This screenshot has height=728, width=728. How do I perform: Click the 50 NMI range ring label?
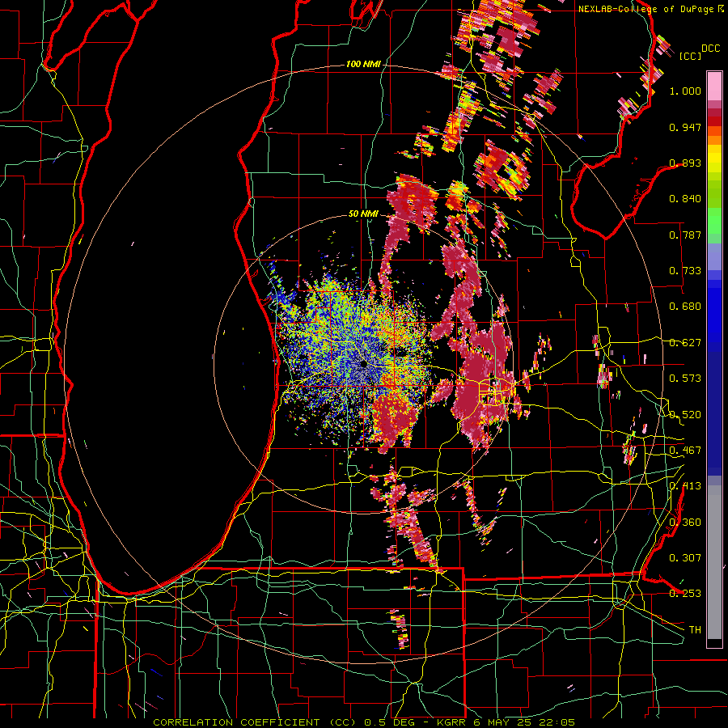coord(363,214)
